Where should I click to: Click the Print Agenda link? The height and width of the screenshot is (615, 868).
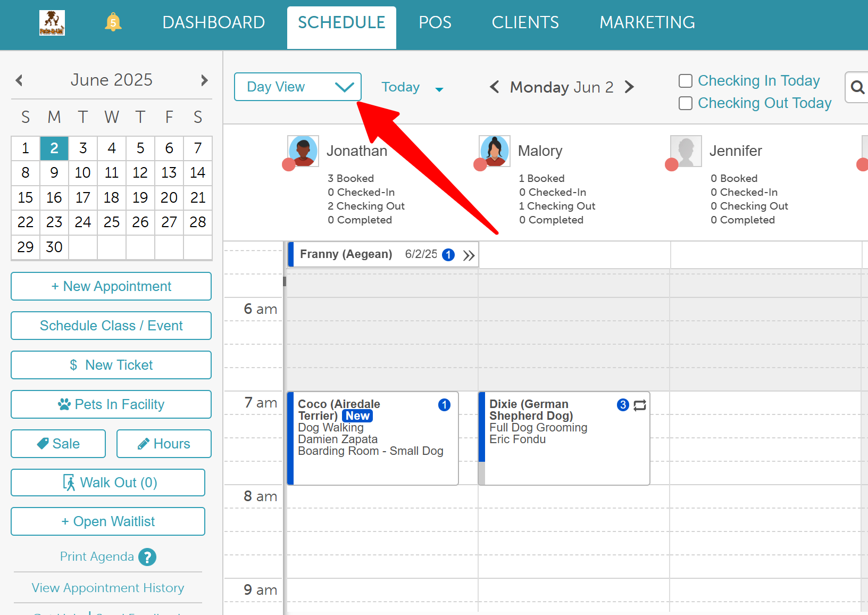(x=97, y=556)
